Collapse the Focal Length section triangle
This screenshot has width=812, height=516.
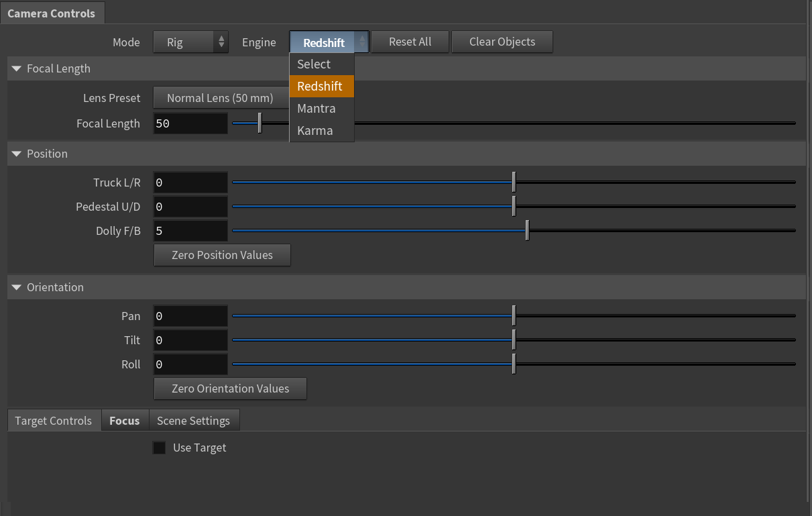pos(17,68)
